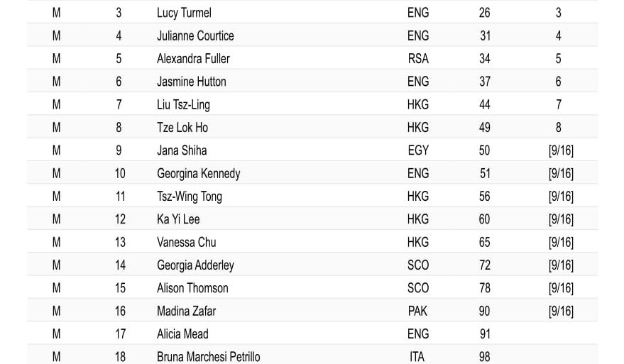The height and width of the screenshot is (364, 624).
Task: Click the [9/16] seed for Jana Shiha
Action: 561,150
